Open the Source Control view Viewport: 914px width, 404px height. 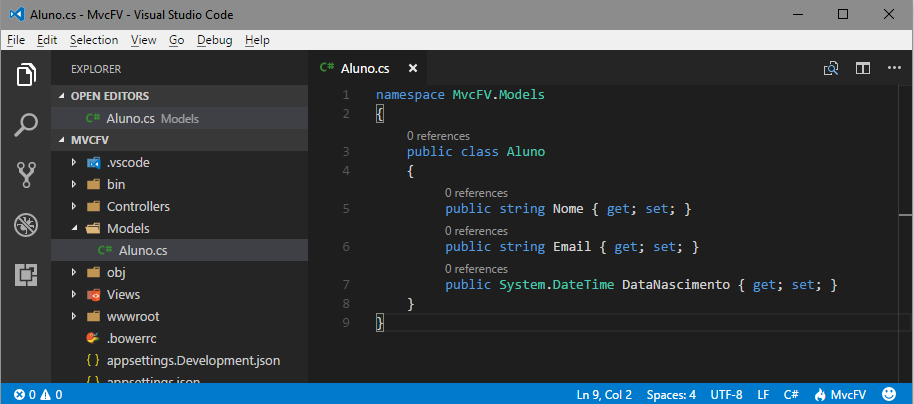26,175
